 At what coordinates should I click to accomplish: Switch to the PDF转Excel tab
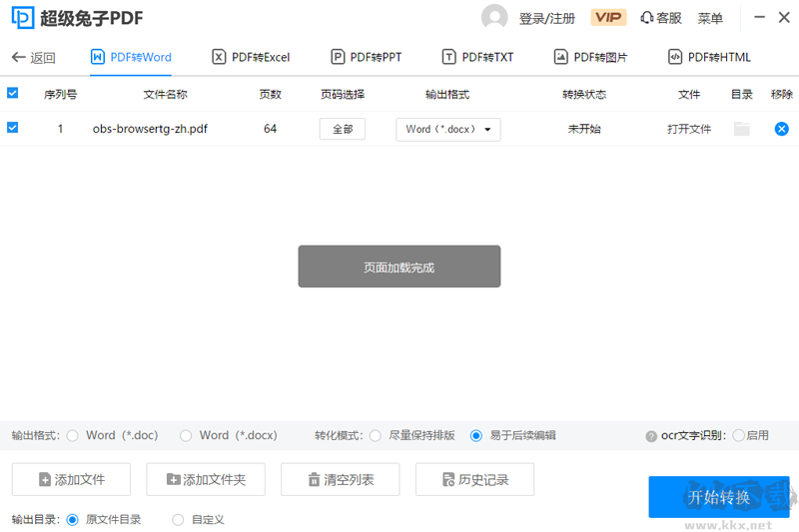tap(251, 58)
